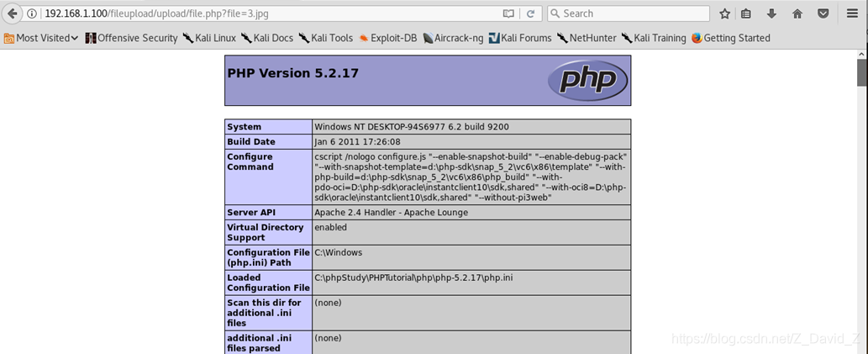Open the Aircrack-ng bookmark
Screen dimensions: 868x354
[x=453, y=38]
